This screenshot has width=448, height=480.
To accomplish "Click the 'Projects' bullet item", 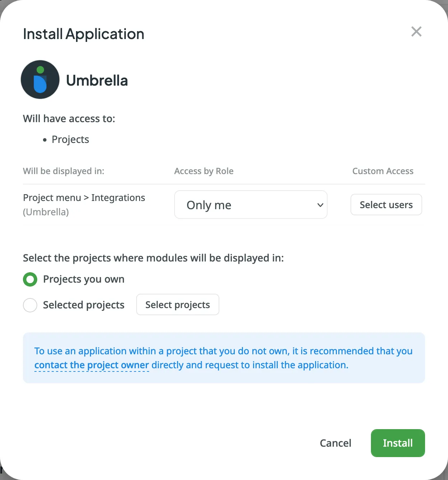I will (x=70, y=139).
